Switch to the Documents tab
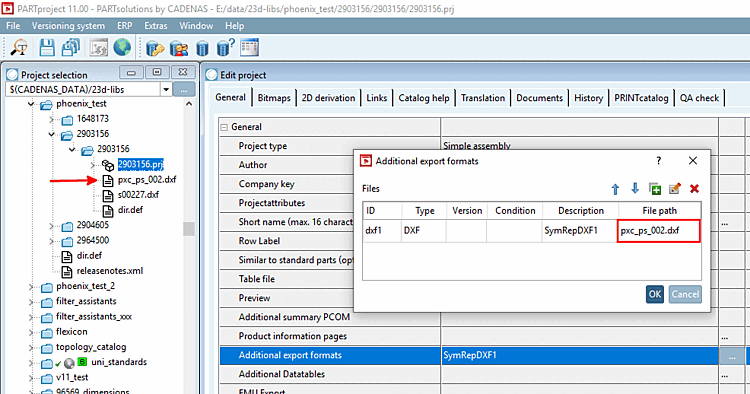 540,98
